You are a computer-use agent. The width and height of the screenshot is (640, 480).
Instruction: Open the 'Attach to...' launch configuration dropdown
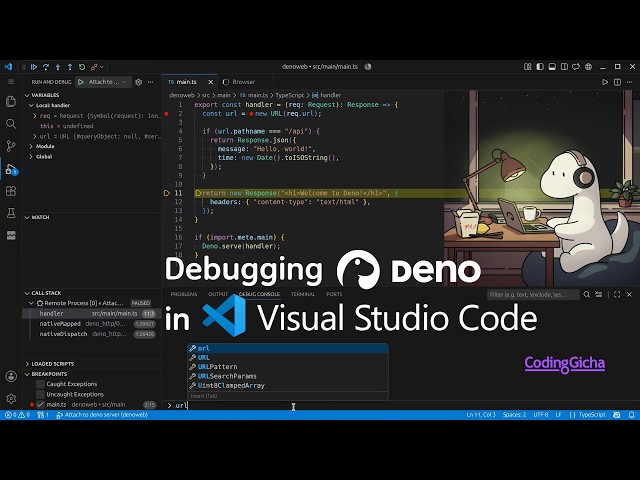pos(108,82)
